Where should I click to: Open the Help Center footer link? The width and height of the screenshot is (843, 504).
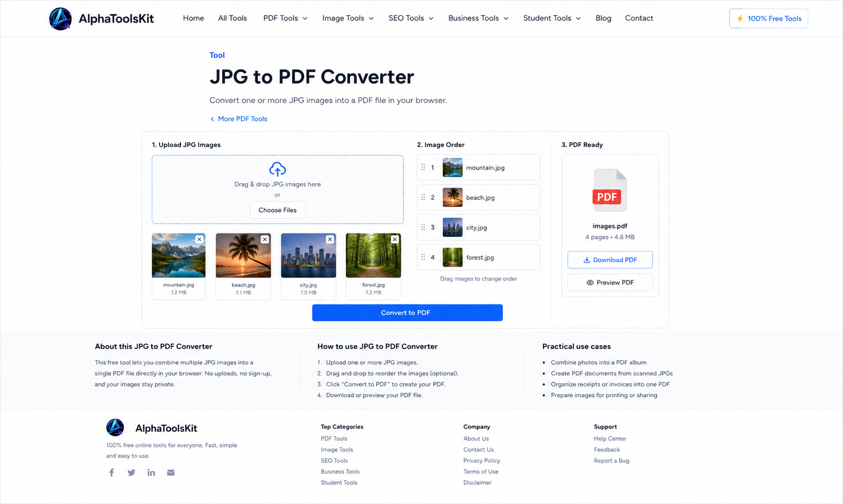pos(610,439)
